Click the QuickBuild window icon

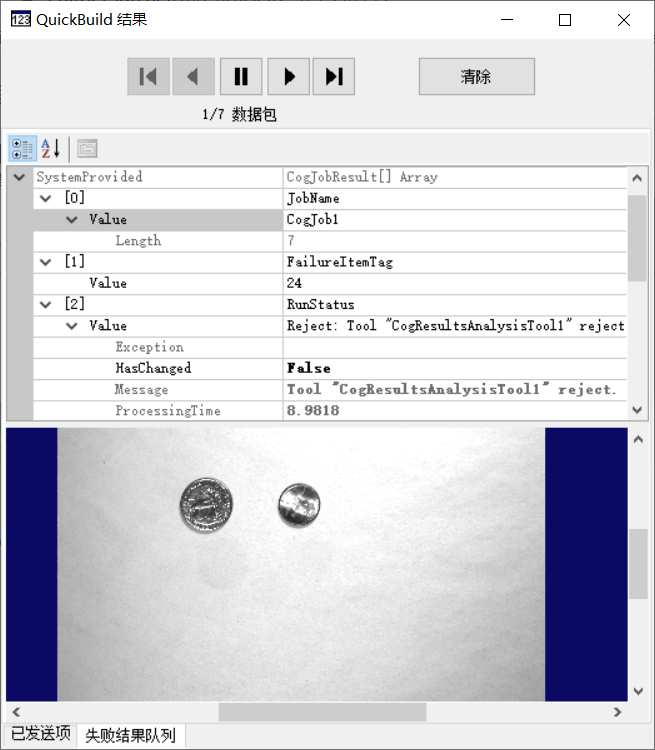(21, 20)
